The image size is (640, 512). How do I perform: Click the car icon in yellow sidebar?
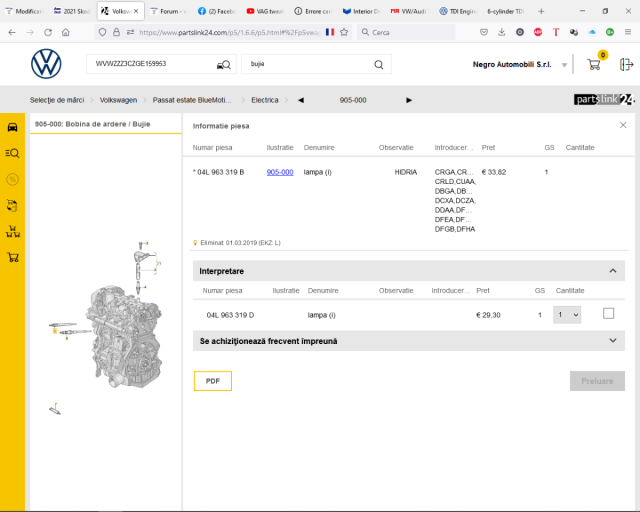(12, 127)
